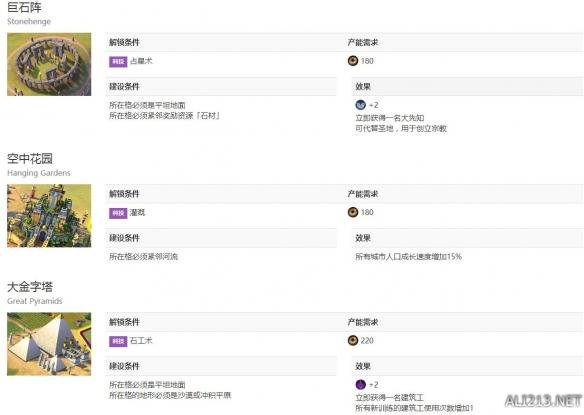
Task: Click Stonehenge's 解锁条件 header
Action: tap(124, 42)
